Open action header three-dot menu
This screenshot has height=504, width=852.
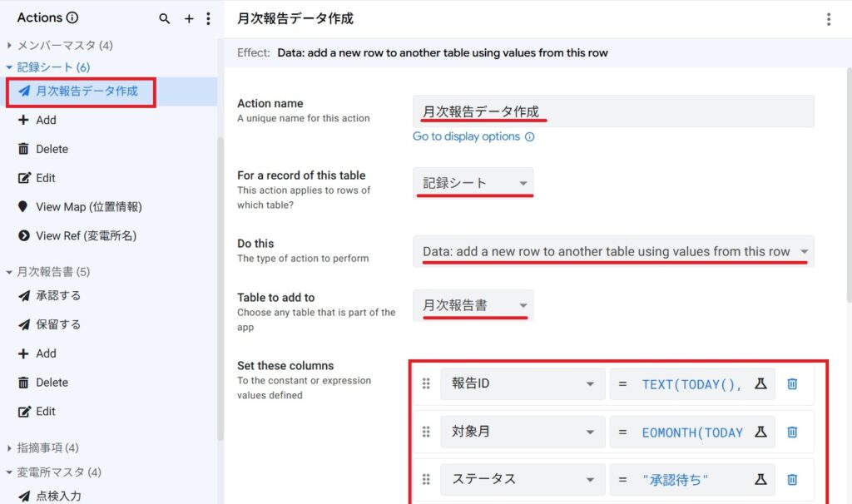point(828,19)
